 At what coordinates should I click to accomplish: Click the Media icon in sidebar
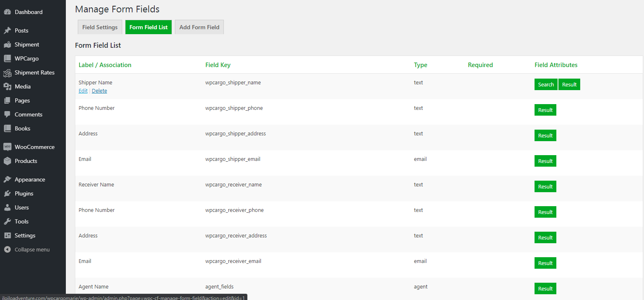click(7, 86)
